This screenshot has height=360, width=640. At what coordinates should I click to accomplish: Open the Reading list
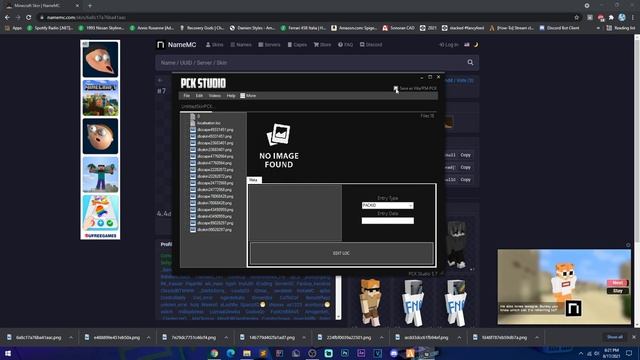(621, 28)
